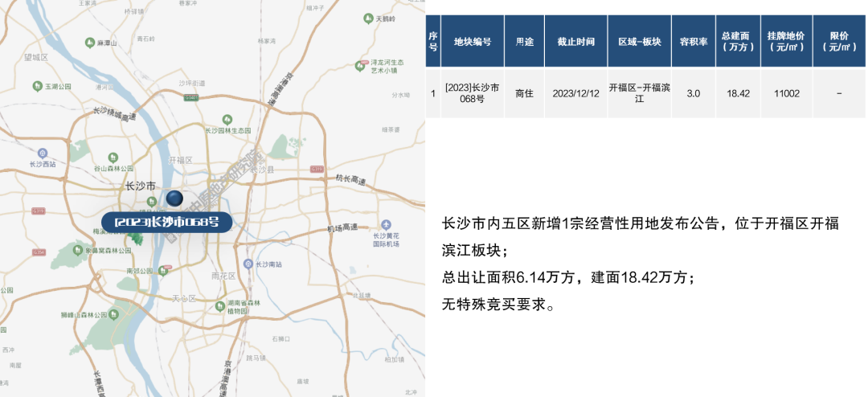The image size is (868, 397).
Task: Select the 限价(元/㎡) column header
Action: pyautogui.click(x=839, y=42)
